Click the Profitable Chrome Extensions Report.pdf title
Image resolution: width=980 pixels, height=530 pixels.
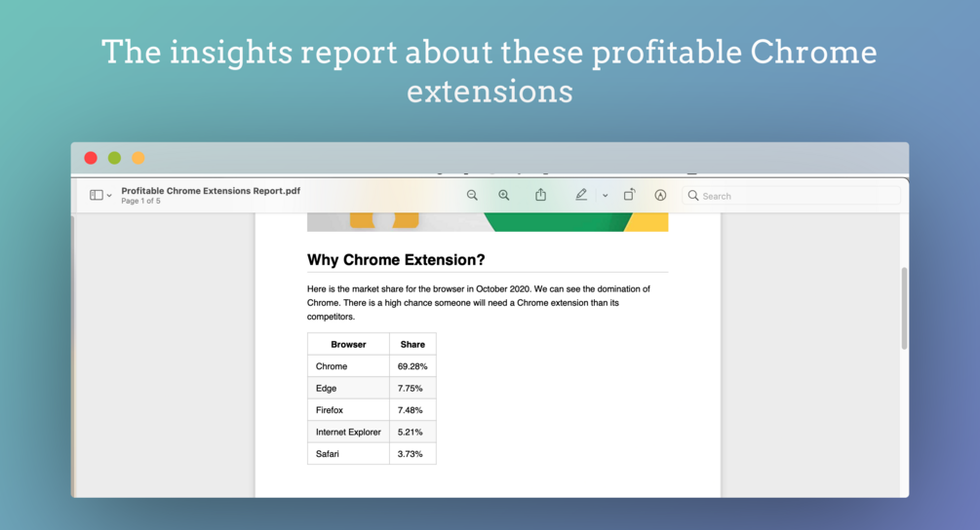(211, 191)
